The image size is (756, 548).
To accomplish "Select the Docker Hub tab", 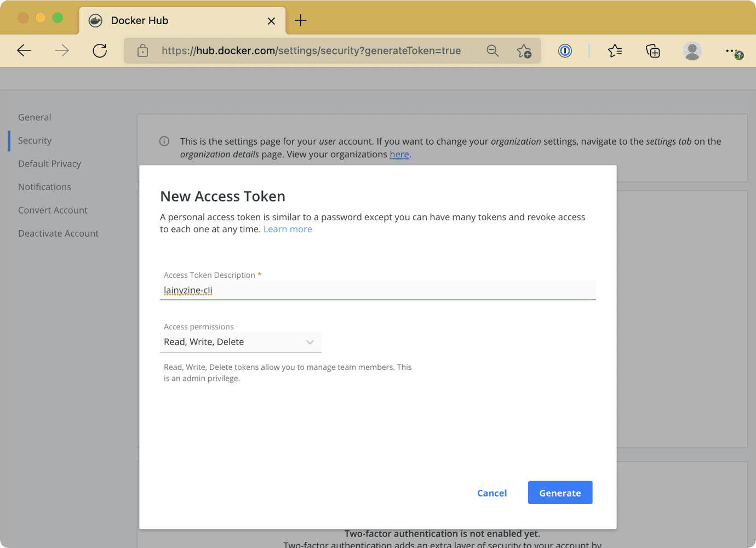I will pos(182,21).
